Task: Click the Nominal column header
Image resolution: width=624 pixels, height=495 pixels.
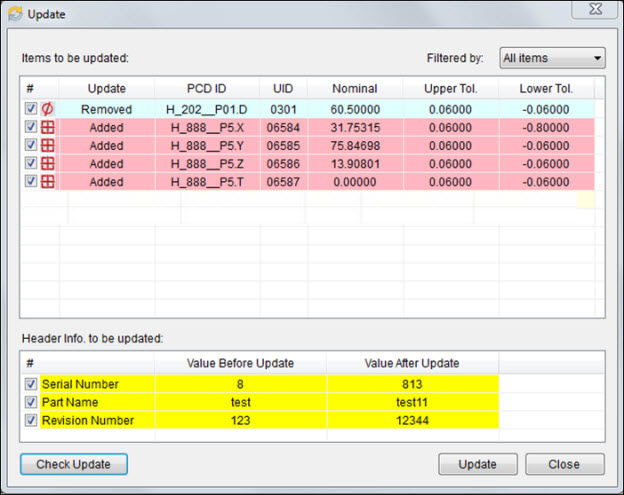Action: [355, 89]
